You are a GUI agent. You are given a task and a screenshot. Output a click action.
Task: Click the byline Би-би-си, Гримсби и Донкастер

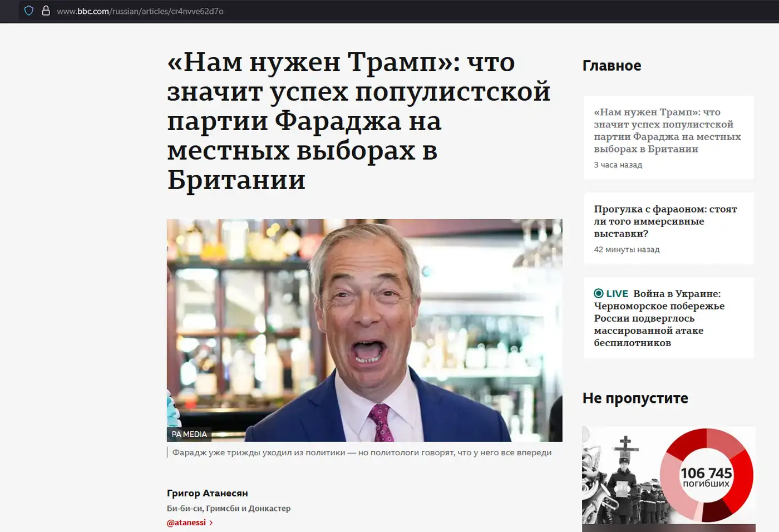(x=229, y=508)
